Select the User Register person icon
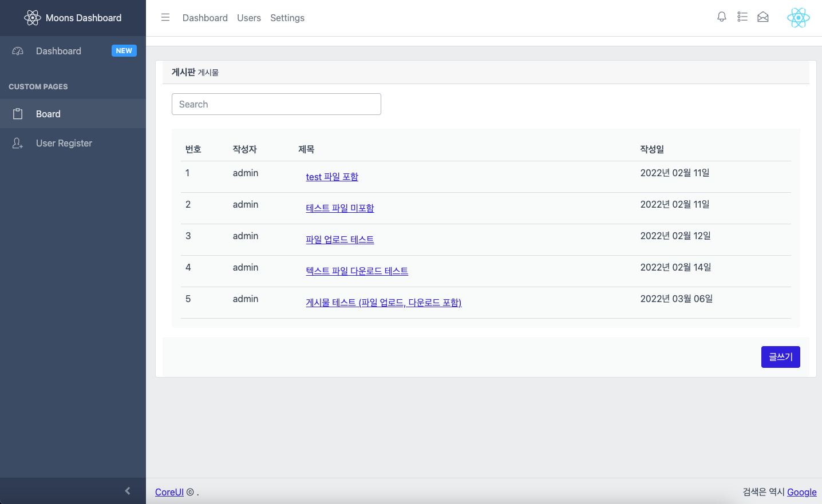The height and width of the screenshot is (504, 822). 18,143
